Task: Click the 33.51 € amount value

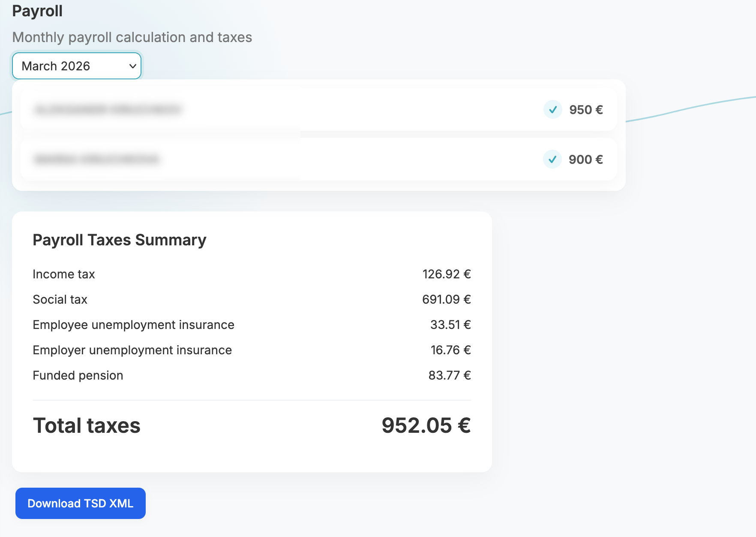Action: click(x=450, y=325)
